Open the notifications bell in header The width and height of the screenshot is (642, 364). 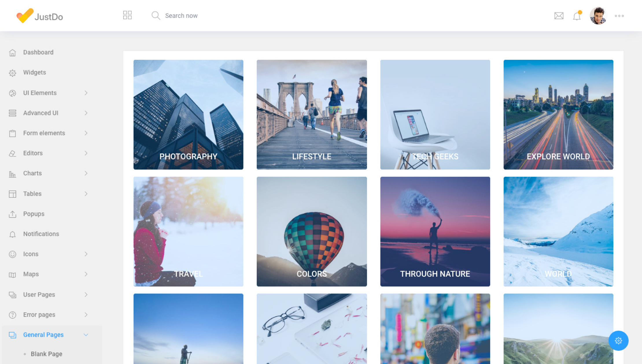tap(577, 16)
